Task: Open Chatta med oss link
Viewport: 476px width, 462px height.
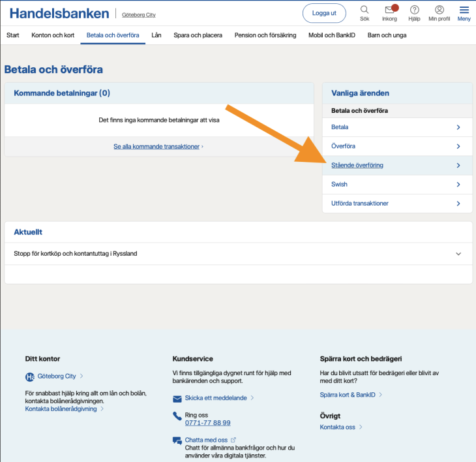Action: [x=206, y=440]
